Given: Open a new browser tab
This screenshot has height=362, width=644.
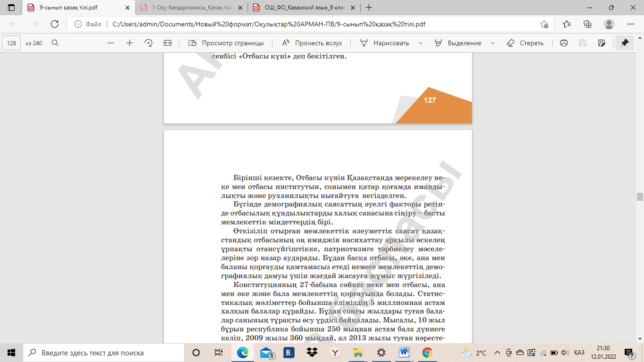Looking at the screenshot, I should [369, 8].
